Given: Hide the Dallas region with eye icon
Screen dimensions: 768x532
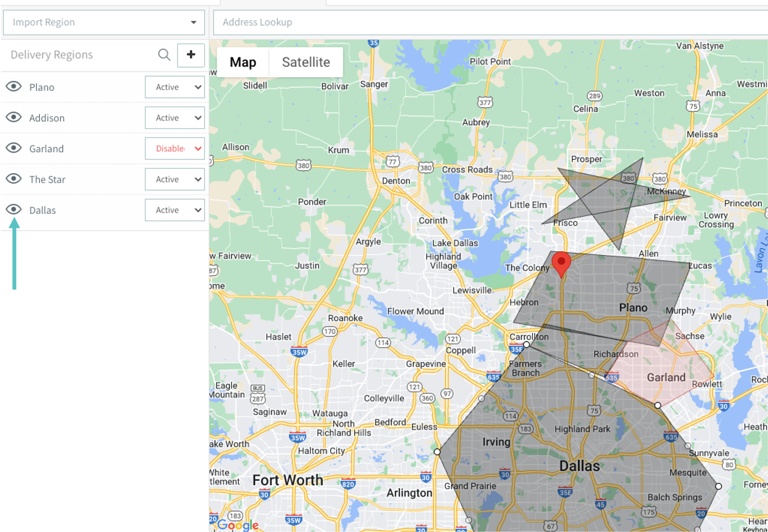Looking at the screenshot, I should pyautogui.click(x=14, y=209).
